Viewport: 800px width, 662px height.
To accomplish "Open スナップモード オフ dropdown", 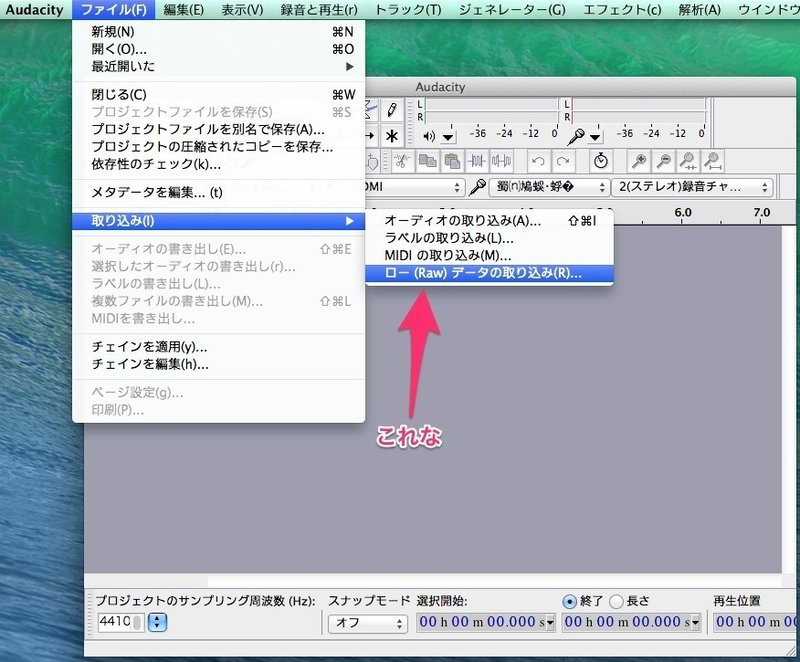I will click(367, 623).
